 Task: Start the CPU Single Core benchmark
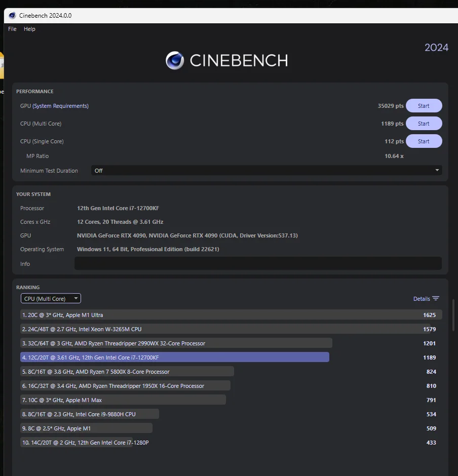(x=424, y=141)
